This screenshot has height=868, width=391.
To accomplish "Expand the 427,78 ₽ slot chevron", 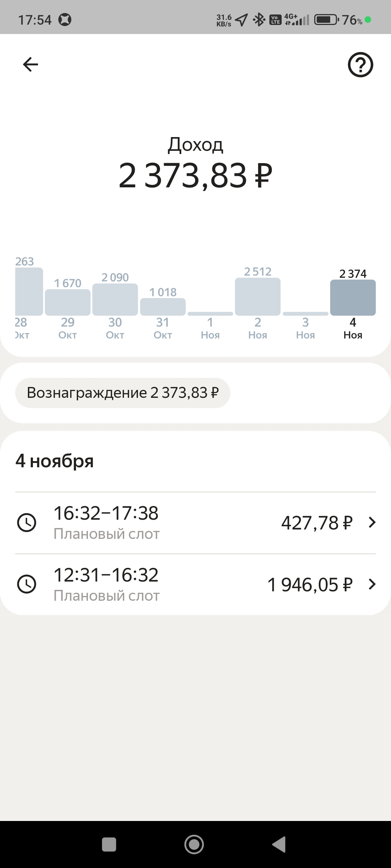I will 372,523.
